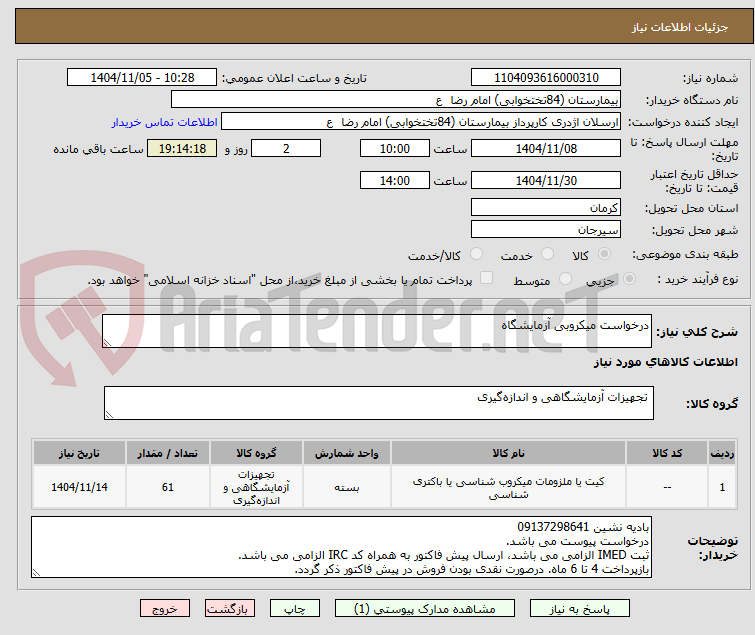This screenshot has width=755, height=635.
Task: Click the quantity cell 61
Action: point(168,487)
